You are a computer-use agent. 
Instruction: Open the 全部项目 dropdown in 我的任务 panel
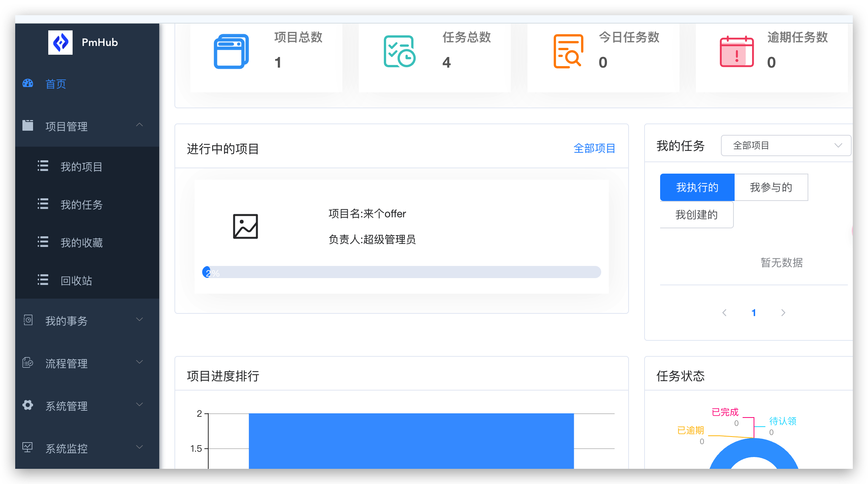(x=786, y=145)
